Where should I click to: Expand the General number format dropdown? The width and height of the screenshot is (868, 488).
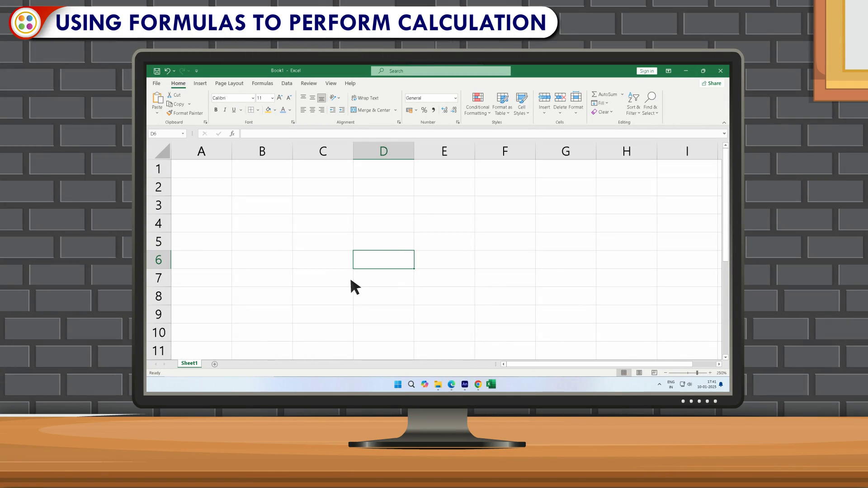click(455, 98)
